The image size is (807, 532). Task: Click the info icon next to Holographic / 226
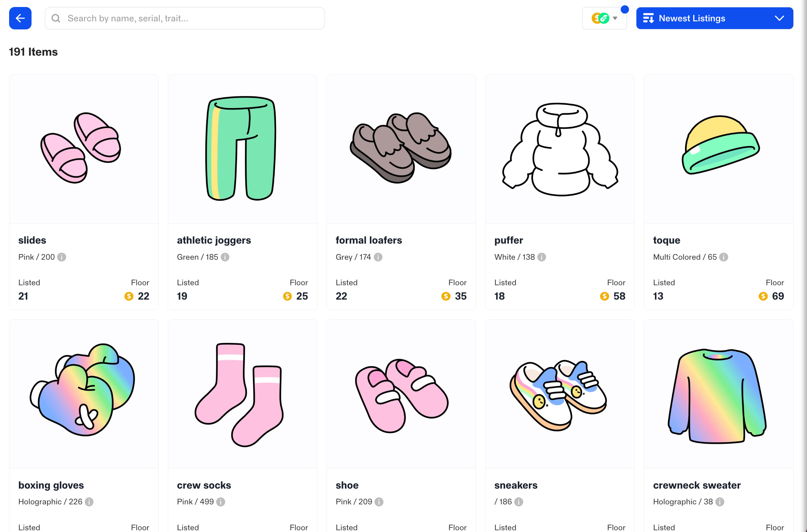pos(89,502)
